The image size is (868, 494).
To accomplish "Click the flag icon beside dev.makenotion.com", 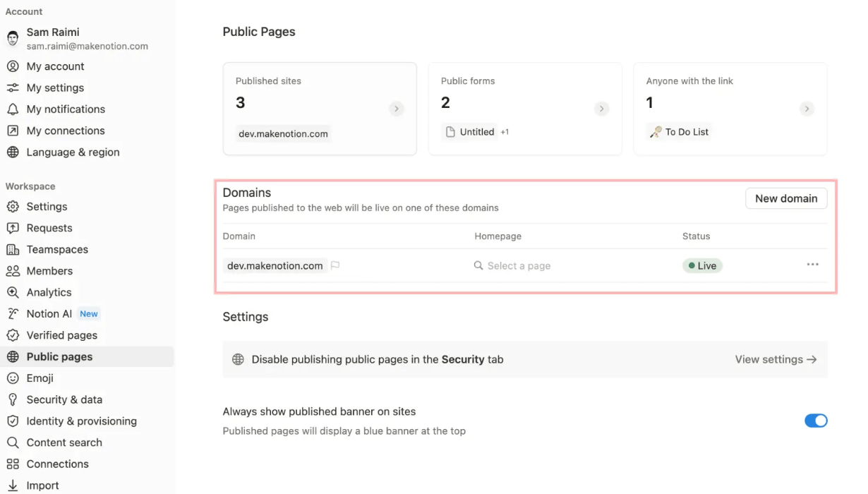I will (x=335, y=266).
